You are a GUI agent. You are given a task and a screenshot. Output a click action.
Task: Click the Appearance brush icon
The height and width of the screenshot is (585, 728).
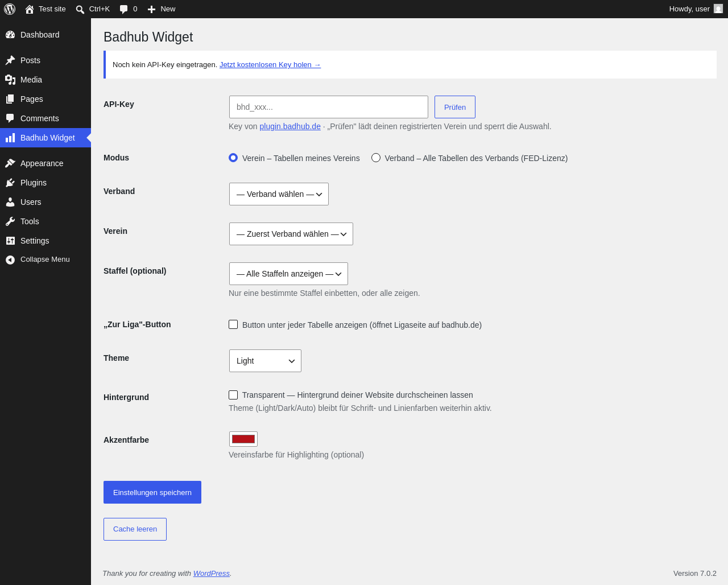tap(10, 163)
